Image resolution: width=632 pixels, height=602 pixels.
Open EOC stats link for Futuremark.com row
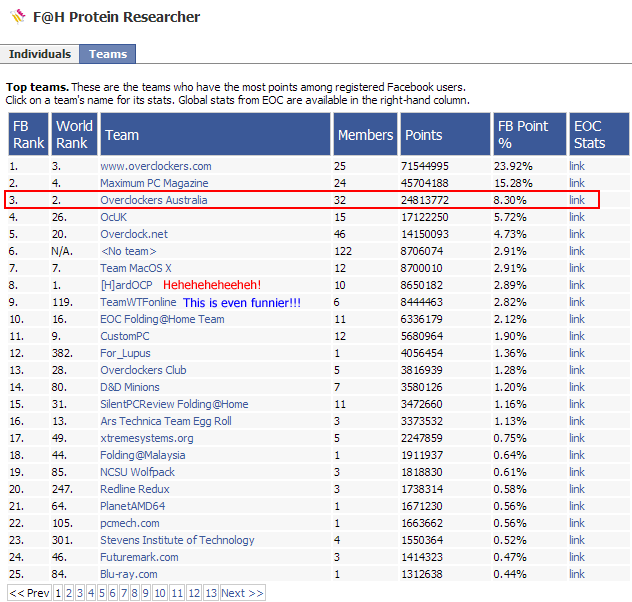(577, 557)
